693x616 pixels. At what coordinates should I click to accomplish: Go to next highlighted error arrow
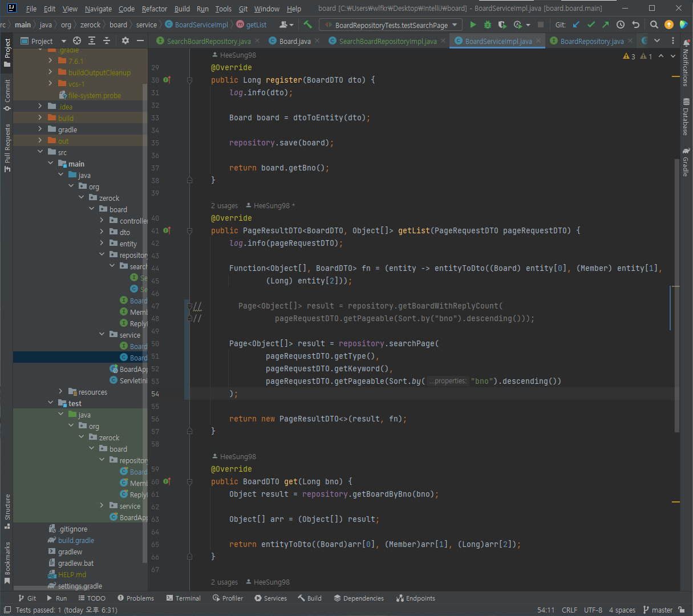[x=672, y=56]
